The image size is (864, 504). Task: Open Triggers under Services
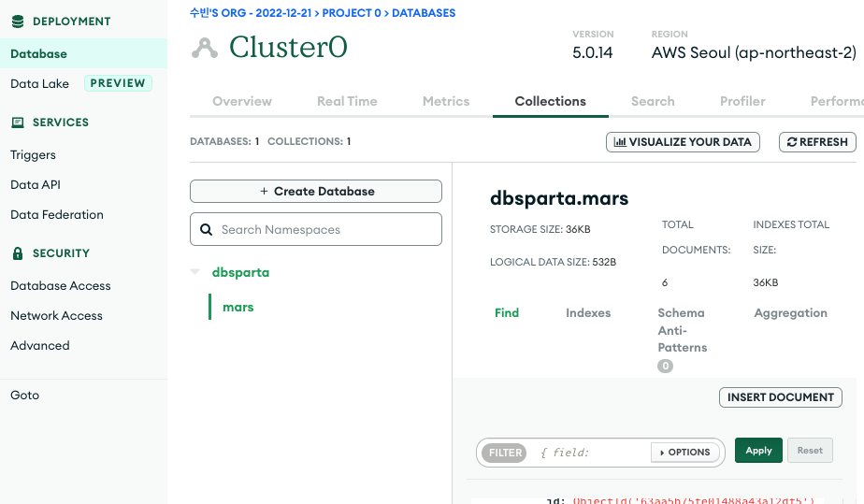[33, 155]
